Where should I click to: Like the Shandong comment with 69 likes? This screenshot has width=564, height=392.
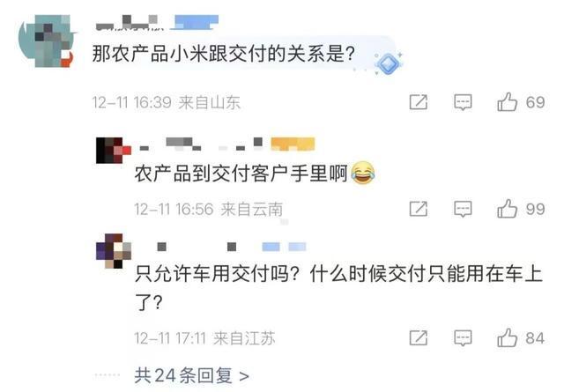pos(508,102)
